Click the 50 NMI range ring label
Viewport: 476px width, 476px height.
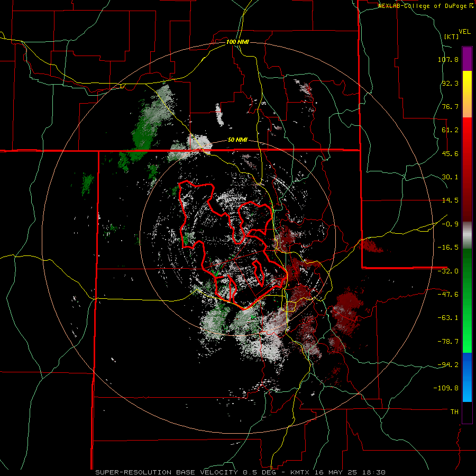point(237,140)
